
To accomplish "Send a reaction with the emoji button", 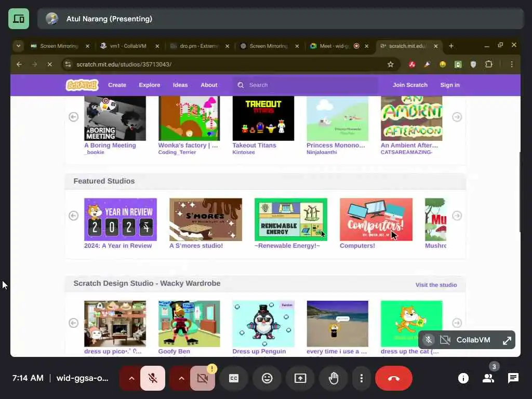I will coord(267,378).
